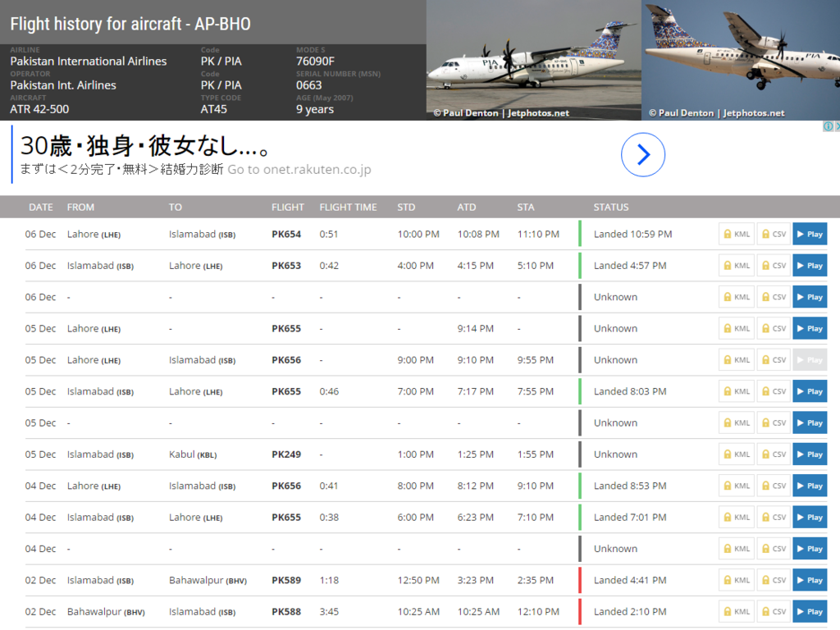Image resolution: width=840 pixels, height=630 pixels.
Task: Open flight number PK588 link
Action: (x=286, y=612)
